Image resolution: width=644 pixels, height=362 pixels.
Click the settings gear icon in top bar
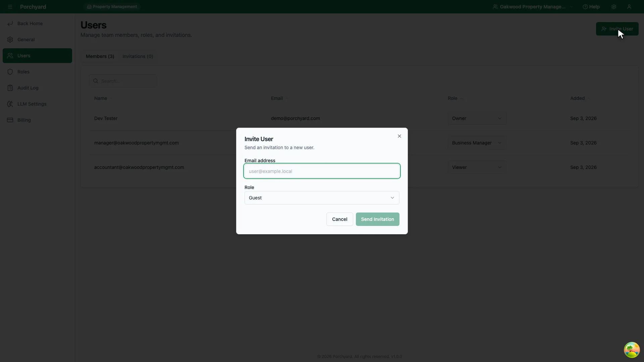click(613, 7)
